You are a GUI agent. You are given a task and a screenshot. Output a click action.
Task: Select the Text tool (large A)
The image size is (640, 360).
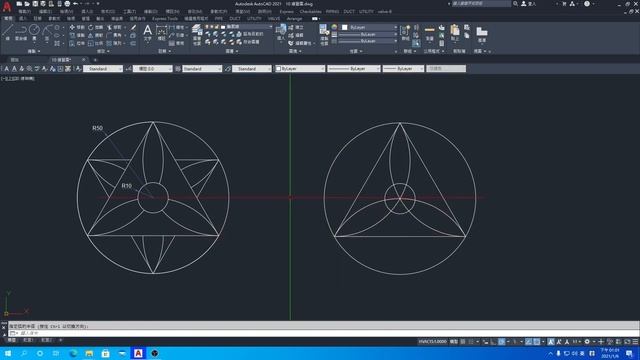(x=147, y=32)
